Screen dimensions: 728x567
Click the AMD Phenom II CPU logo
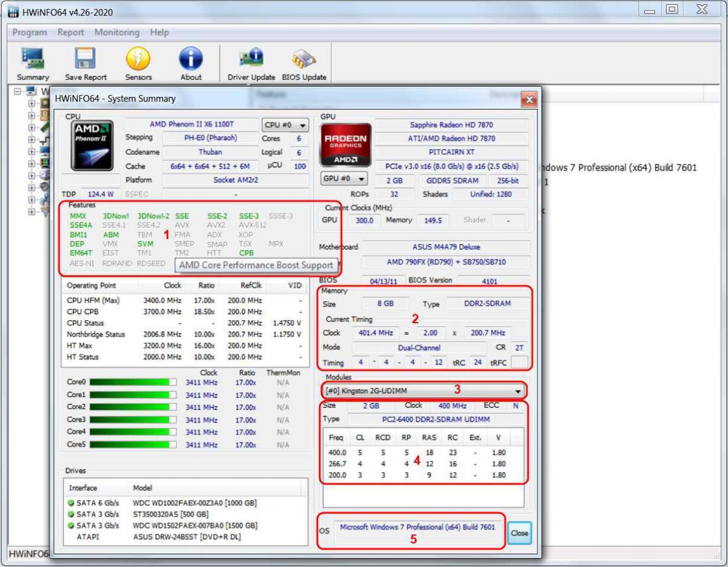92,146
